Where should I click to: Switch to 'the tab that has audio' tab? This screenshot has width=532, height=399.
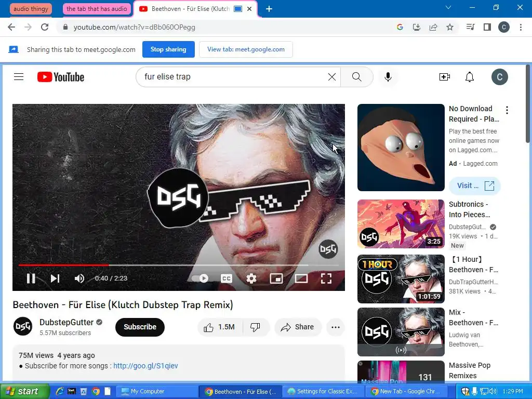(97, 9)
